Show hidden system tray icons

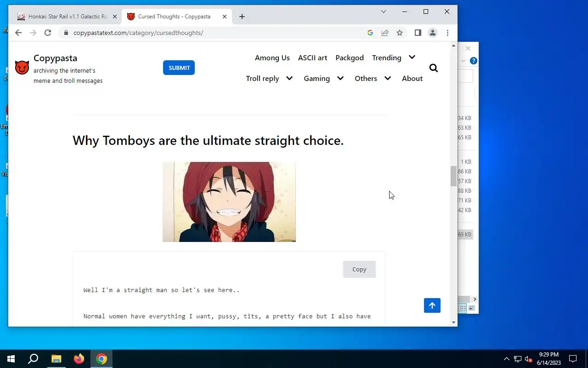[x=506, y=359]
